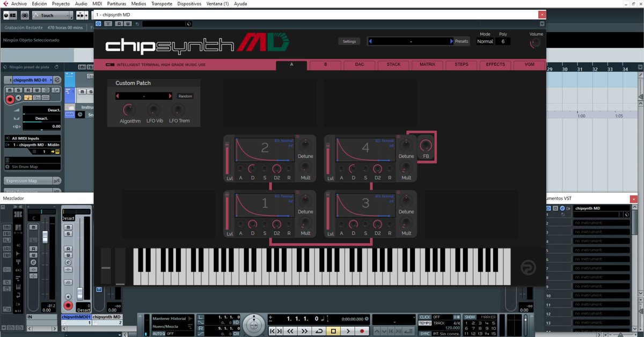Switch to operator tab B
Screen dimensions: 644x337
pos(325,65)
